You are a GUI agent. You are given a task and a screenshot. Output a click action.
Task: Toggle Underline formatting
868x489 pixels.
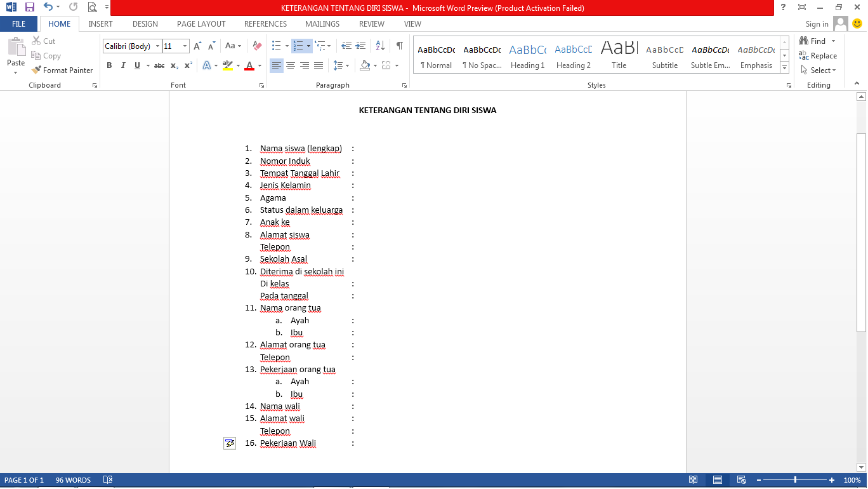tap(136, 65)
